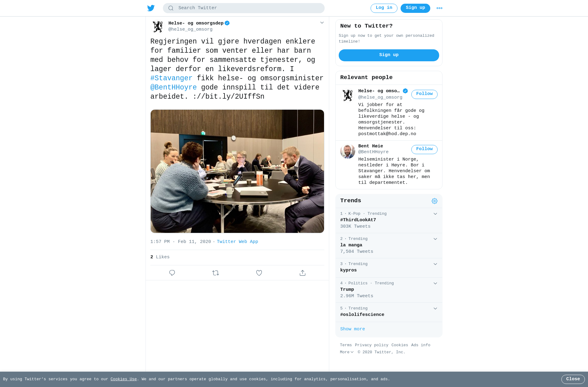Expand the tweet options chevron
The image size is (588, 387).
point(322,23)
